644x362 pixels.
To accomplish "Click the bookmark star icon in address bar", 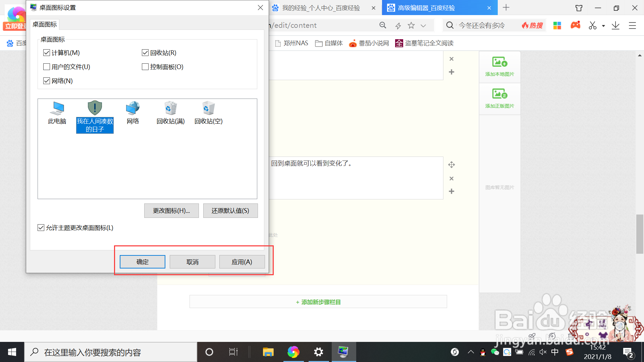I will click(x=411, y=25).
